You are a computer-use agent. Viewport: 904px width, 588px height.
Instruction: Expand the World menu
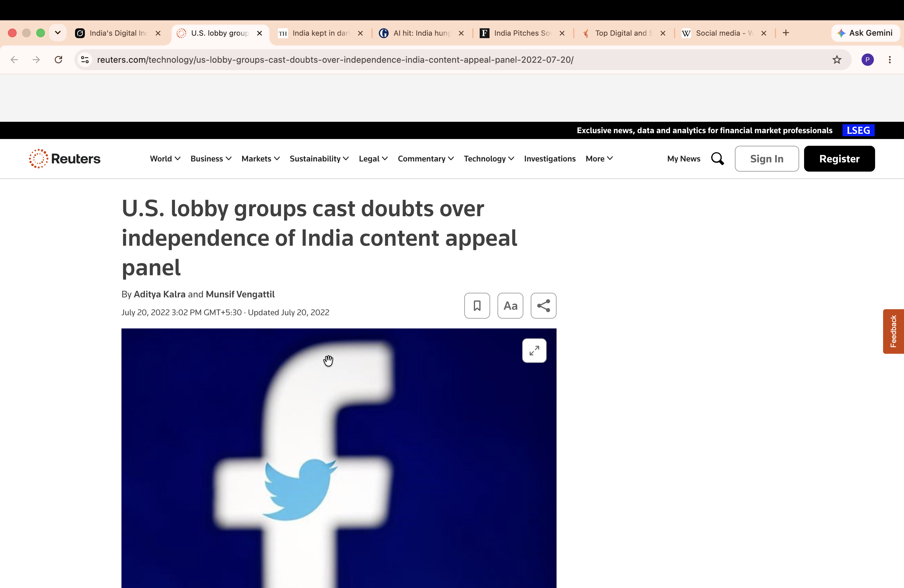[x=165, y=159]
